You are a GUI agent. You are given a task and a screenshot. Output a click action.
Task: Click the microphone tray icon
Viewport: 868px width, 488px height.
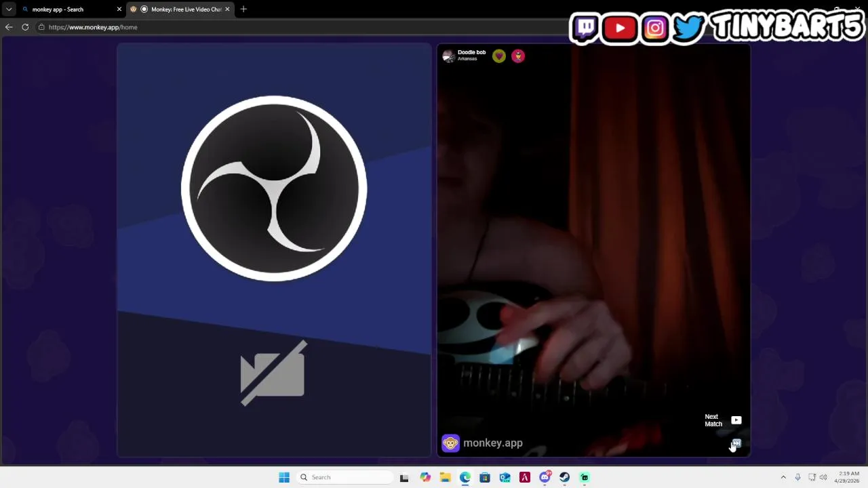[x=798, y=477]
